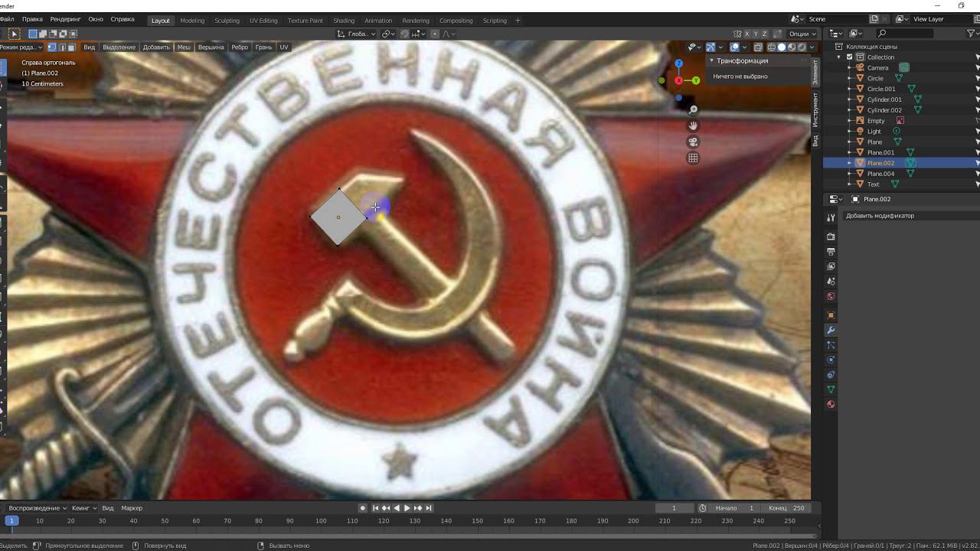The height and width of the screenshot is (551, 980).
Task: Open the View Layer properties tab icon
Action: [x=831, y=266]
